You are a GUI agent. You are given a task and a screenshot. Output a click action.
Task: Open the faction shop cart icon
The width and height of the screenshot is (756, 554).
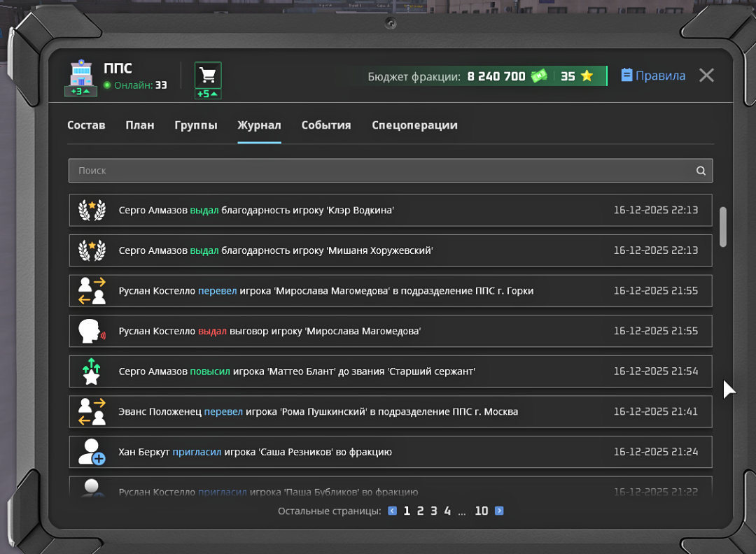click(x=207, y=76)
